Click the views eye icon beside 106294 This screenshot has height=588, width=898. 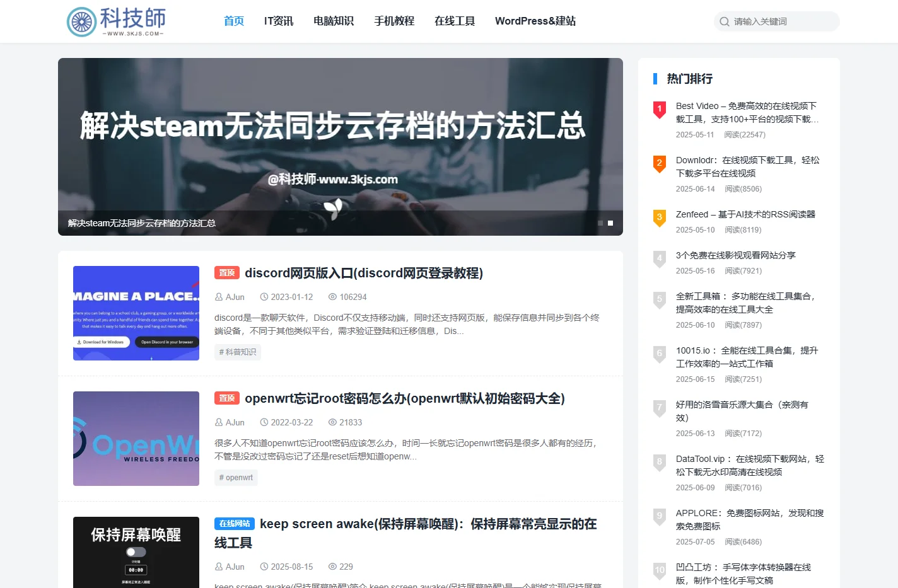pyautogui.click(x=332, y=297)
